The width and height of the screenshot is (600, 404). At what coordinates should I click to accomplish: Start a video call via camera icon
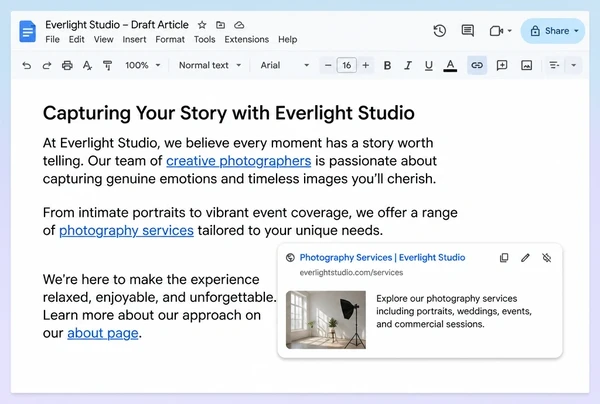496,31
